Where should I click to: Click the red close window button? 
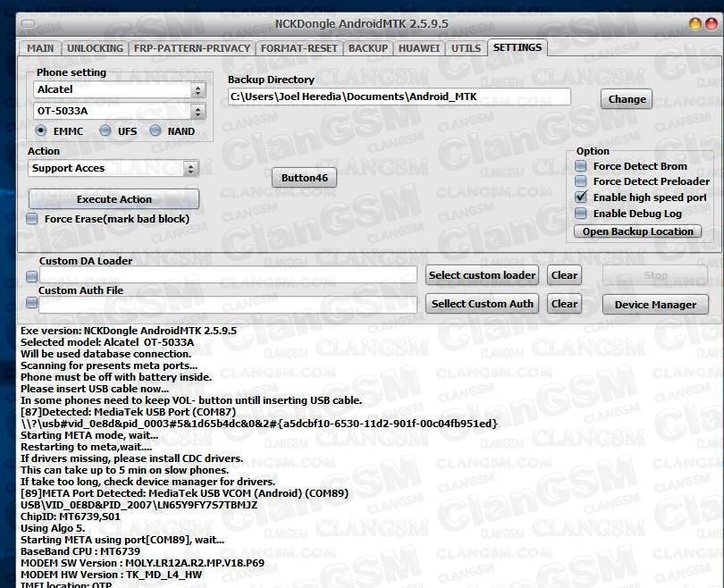click(x=712, y=24)
